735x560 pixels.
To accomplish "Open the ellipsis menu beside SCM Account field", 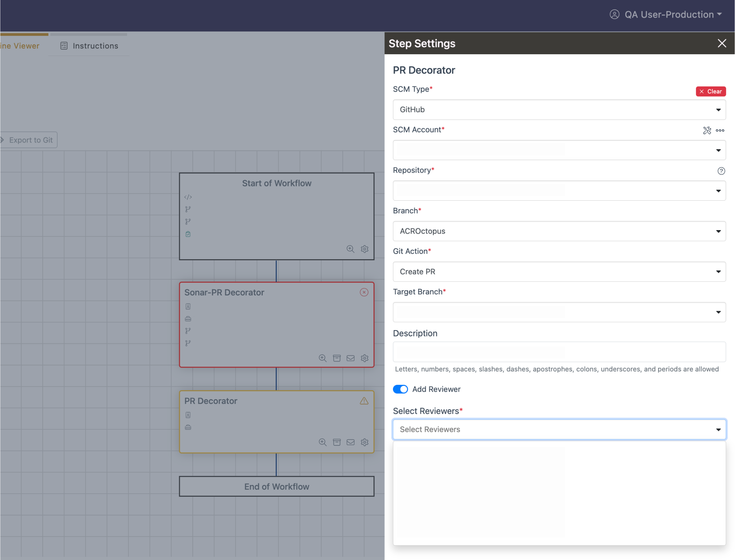I will (x=720, y=130).
